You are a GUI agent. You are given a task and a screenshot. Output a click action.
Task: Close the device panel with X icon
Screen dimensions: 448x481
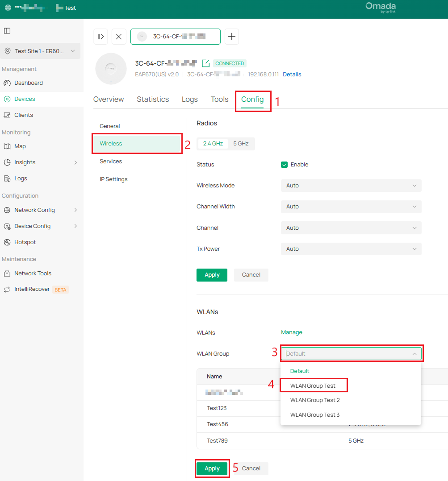click(119, 37)
